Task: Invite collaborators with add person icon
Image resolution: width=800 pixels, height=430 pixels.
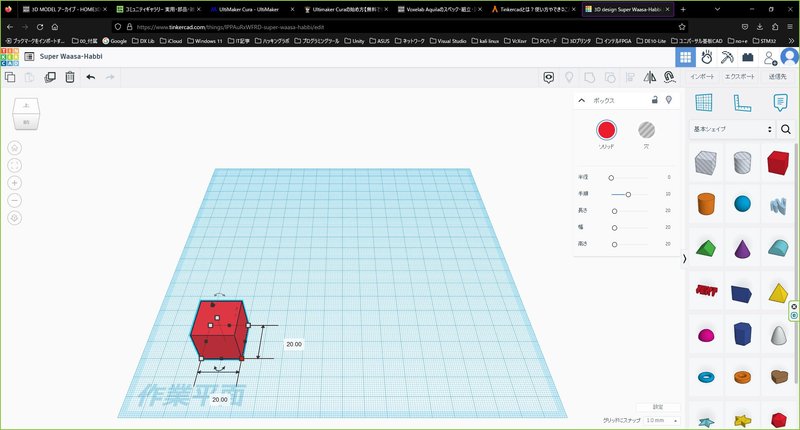Action: [770, 58]
